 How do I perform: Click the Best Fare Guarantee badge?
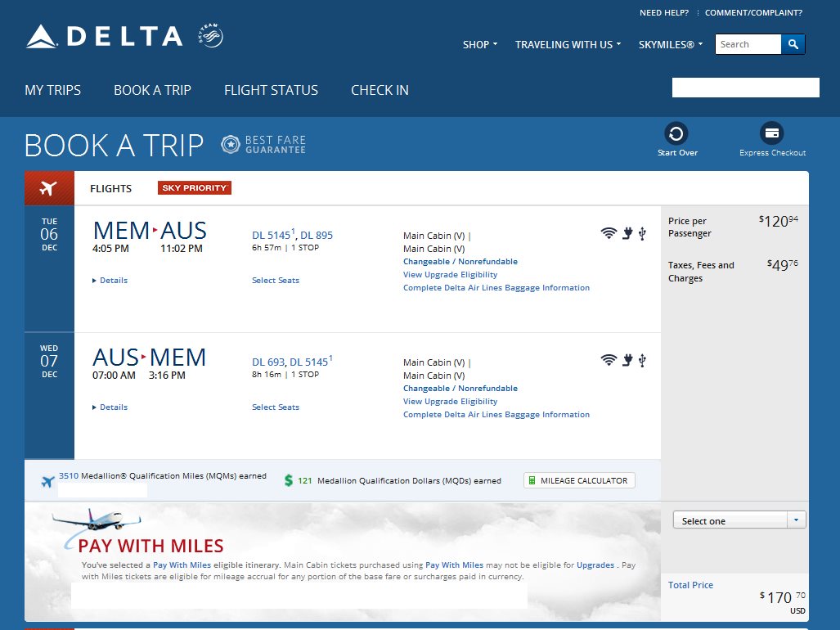263,145
